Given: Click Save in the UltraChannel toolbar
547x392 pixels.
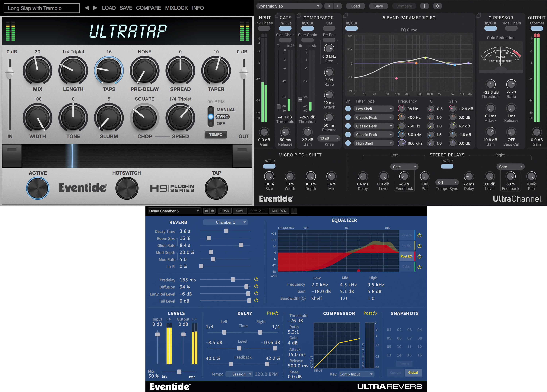Looking at the screenshot, I should [x=378, y=6].
